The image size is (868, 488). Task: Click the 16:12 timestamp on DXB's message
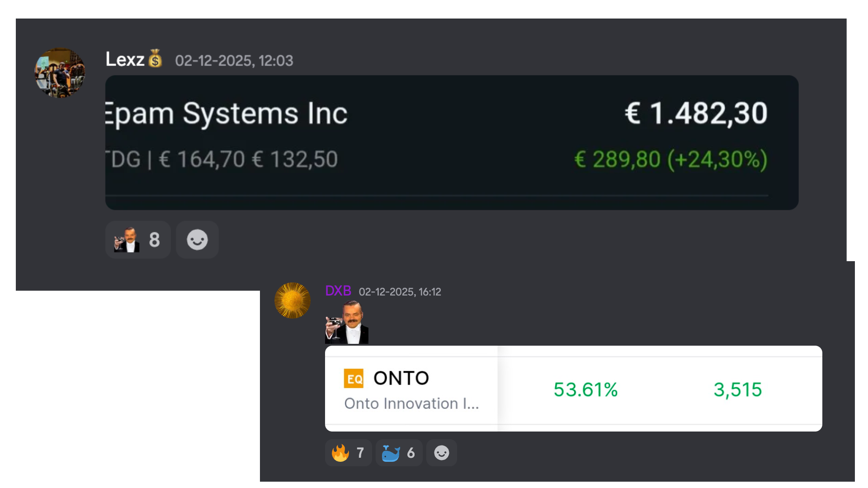[x=400, y=292]
